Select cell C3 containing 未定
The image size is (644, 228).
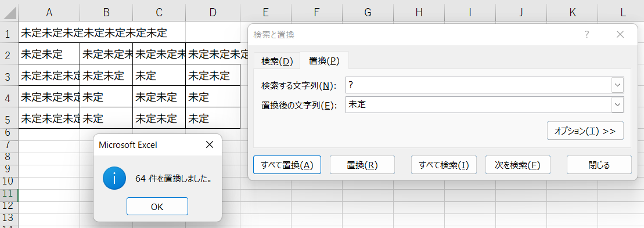tap(159, 75)
